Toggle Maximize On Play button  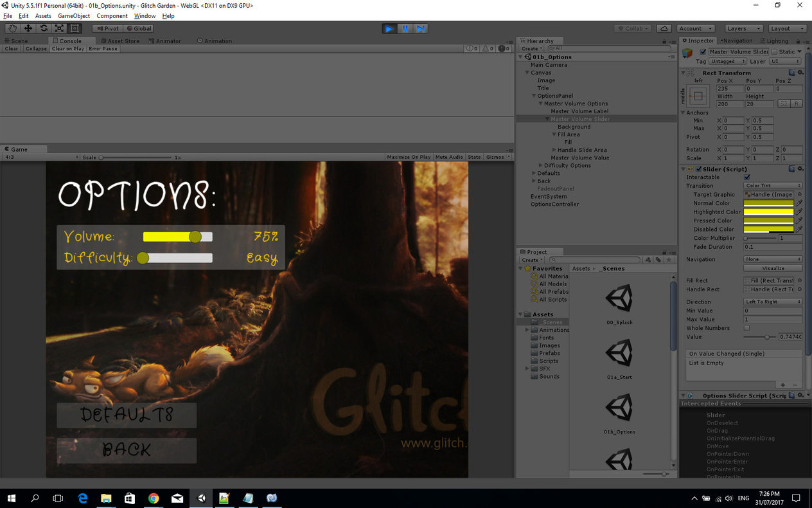[x=409, y=157]
